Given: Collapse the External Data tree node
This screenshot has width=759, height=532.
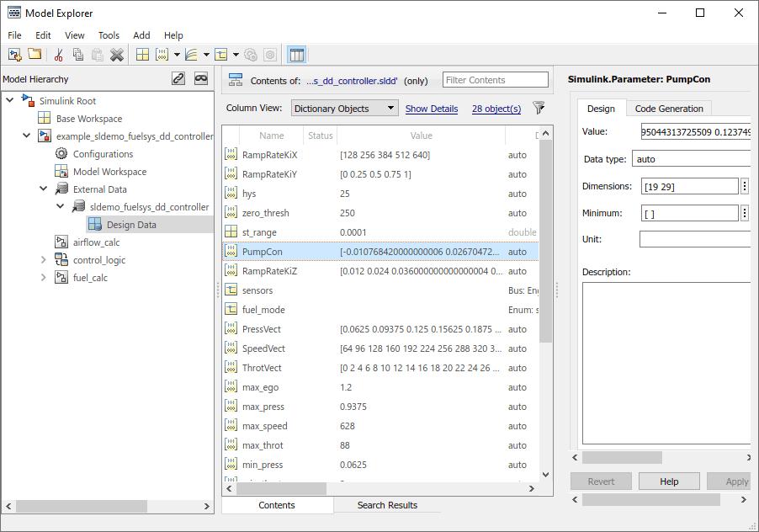Looking at the screenshot, I should coord(44,189).
